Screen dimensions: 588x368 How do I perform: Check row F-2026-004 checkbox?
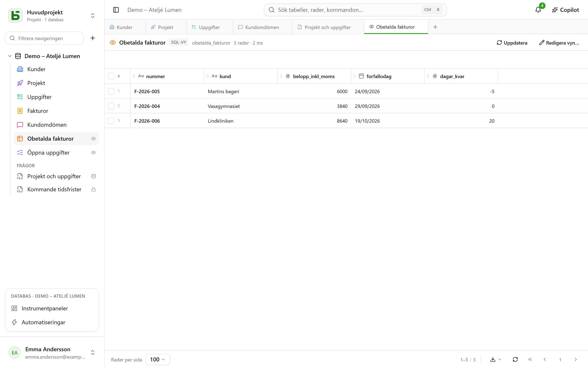click(x=111, y=106)
